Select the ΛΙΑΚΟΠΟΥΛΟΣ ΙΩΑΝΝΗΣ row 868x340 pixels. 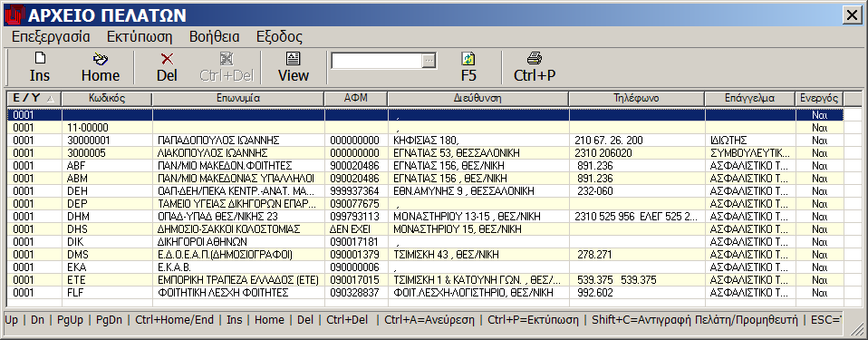(425, 153)
